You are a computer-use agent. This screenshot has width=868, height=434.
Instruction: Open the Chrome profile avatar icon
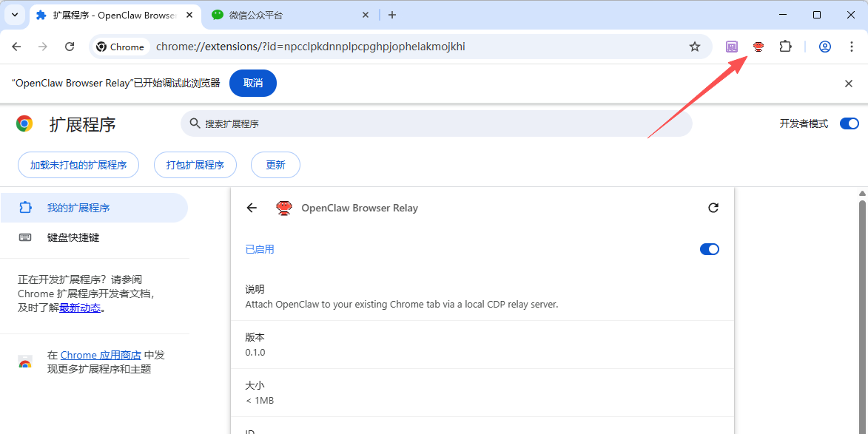(x=825, y=47)
